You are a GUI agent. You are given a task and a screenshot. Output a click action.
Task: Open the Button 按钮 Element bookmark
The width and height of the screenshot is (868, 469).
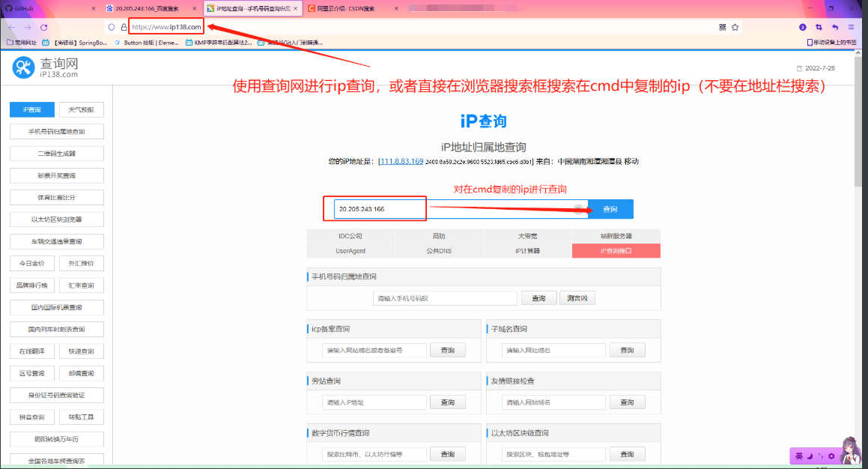[x=146, y=42]
